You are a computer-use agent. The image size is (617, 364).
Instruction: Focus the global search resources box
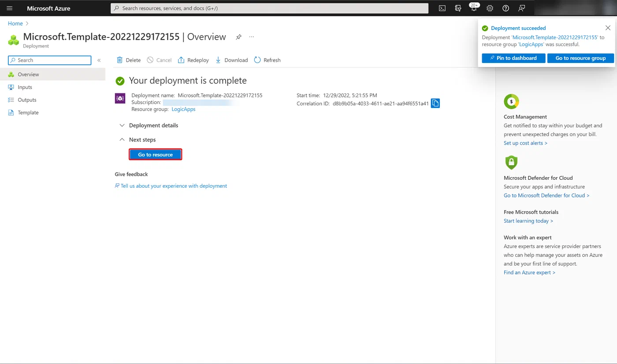269,8
